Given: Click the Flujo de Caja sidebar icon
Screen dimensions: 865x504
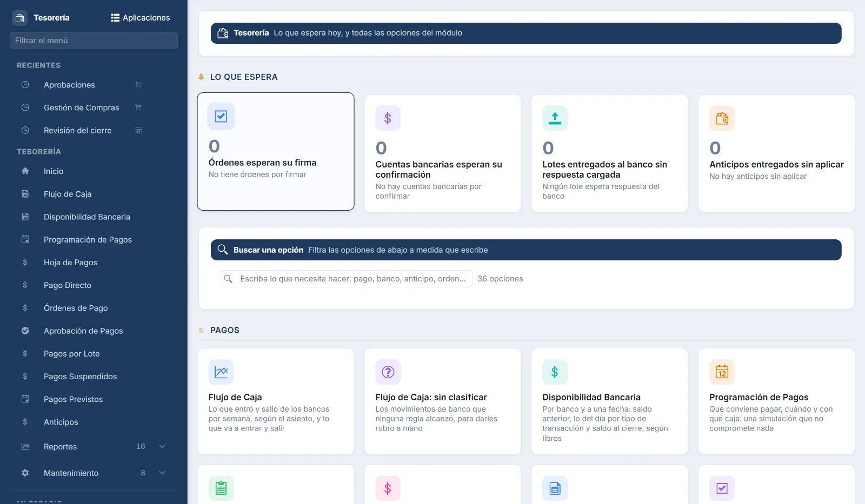Looking at the screenshot, I should pyautogui.click(x=25, y=194).
